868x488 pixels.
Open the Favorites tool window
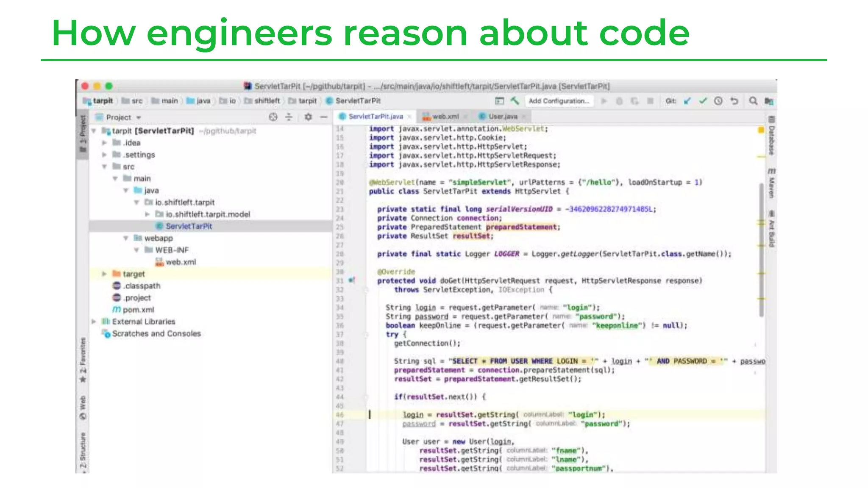point(83,360)
